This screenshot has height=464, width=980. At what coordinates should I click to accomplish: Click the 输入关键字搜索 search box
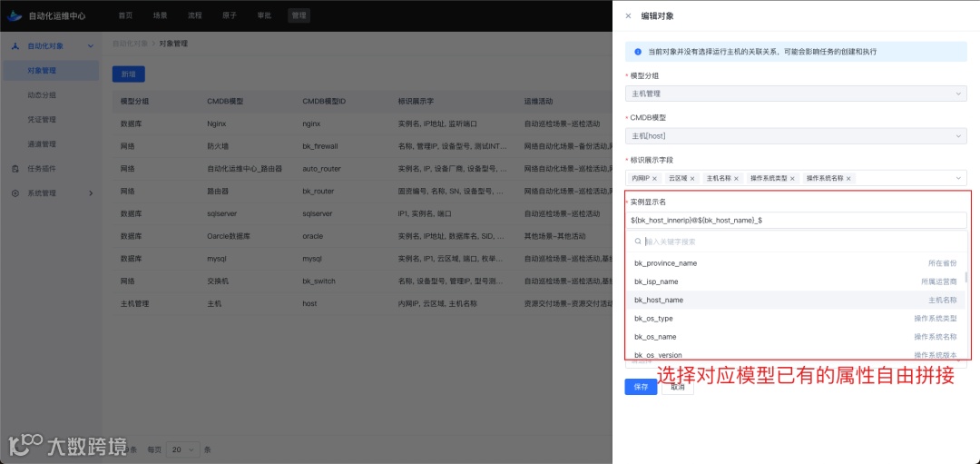tap(797, 242)
